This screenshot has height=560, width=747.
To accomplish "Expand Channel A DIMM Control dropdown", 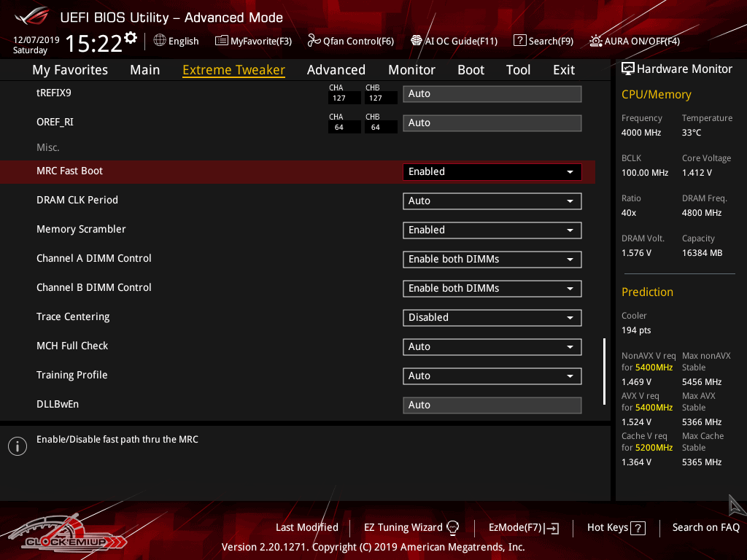I will pos(492,260).
